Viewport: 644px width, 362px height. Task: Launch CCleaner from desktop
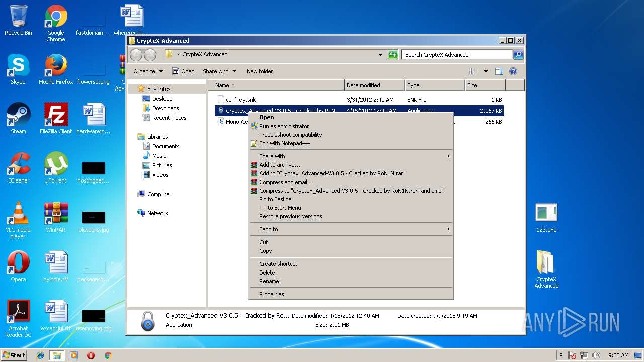(18, 167)
